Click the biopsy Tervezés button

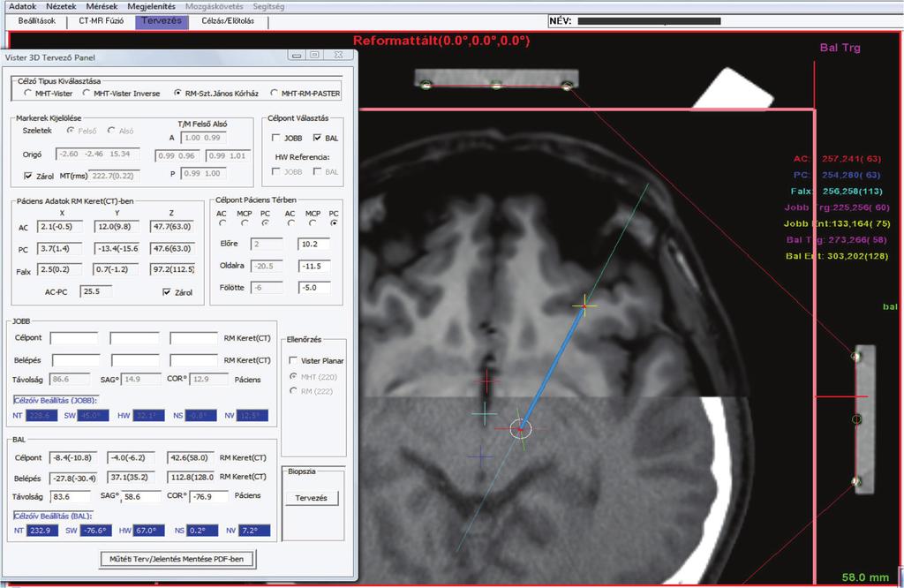click(312, 497)
